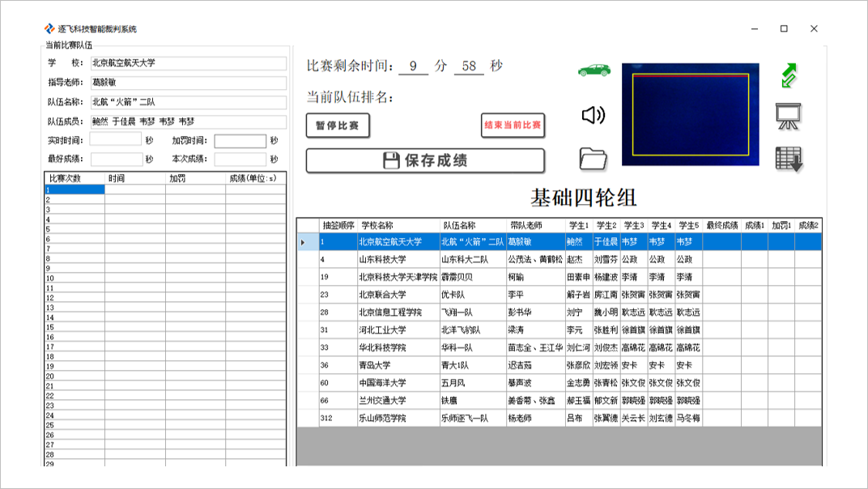The width and height of the screenshot is (868, 489).
Task: Click the speaker sound icon
Action: pyautogui.click(x=594, y=115)
